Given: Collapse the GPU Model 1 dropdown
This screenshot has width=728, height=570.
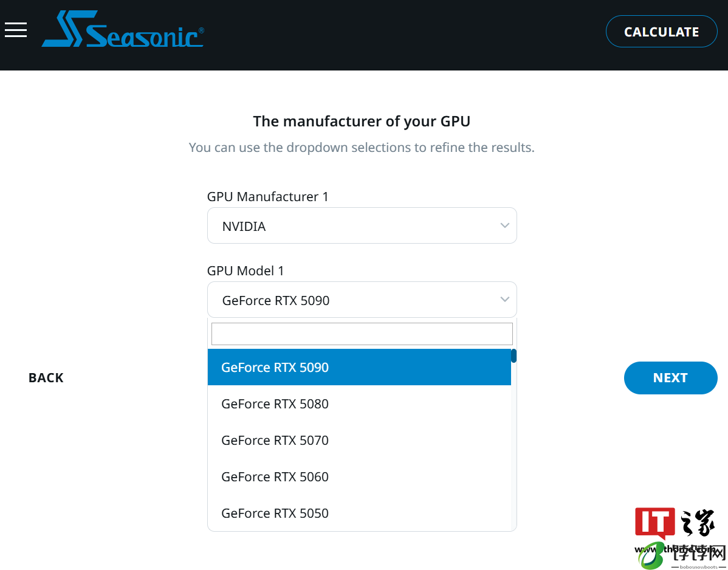Looking at the screenshot, I should coord(362,300).
